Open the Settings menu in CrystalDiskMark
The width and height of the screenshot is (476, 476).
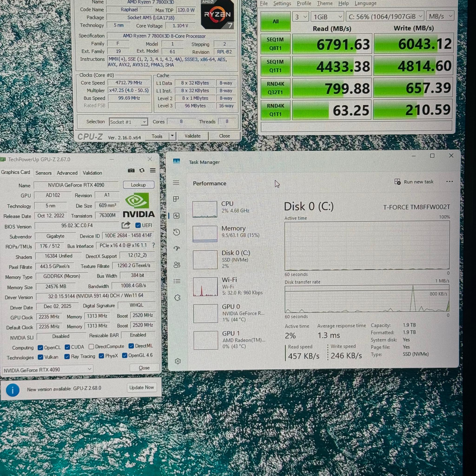(282, 3)
